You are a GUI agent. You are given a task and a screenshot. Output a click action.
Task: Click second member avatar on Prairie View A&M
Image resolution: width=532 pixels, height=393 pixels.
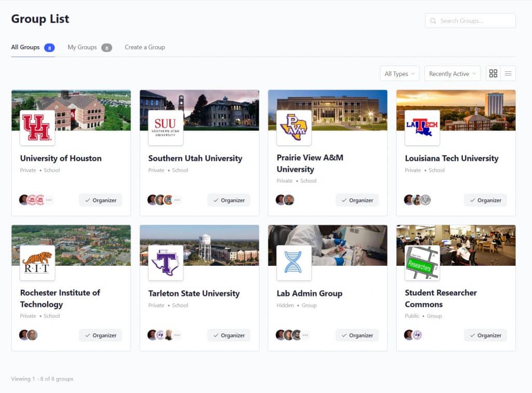(x=289, y=200)
